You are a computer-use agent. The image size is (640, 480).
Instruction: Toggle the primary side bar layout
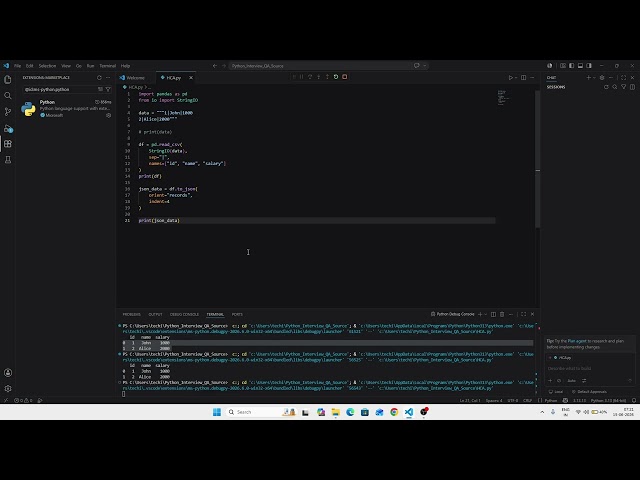coord(571,66)
